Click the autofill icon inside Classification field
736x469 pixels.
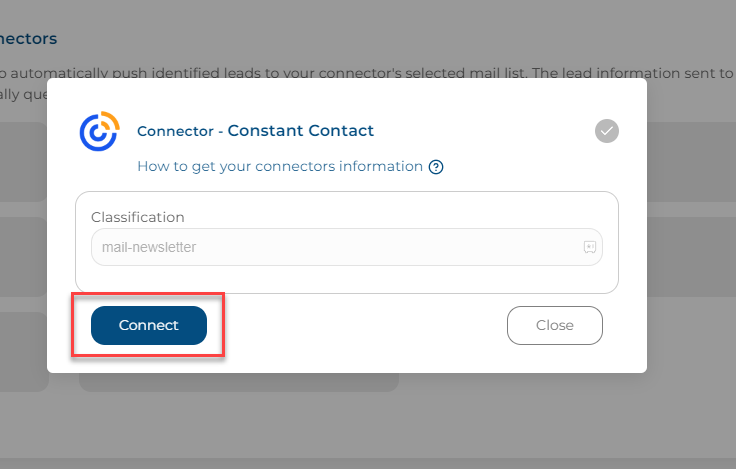[590, 247]
